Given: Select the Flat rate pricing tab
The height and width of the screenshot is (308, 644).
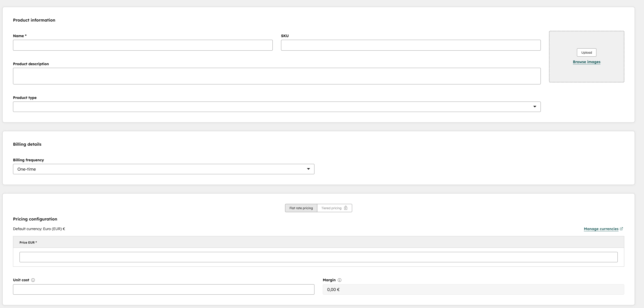Looking at the screenshot, I should click(301, 208).
